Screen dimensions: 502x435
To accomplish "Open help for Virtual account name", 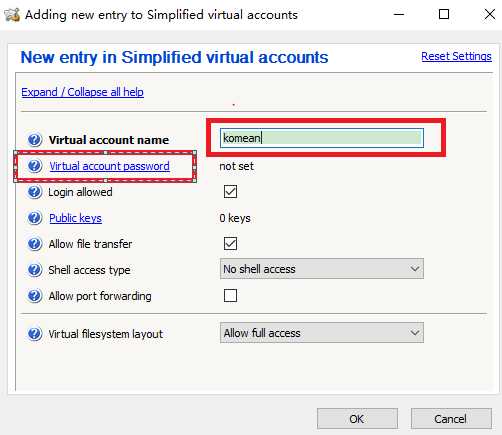I will coord(35,140).
